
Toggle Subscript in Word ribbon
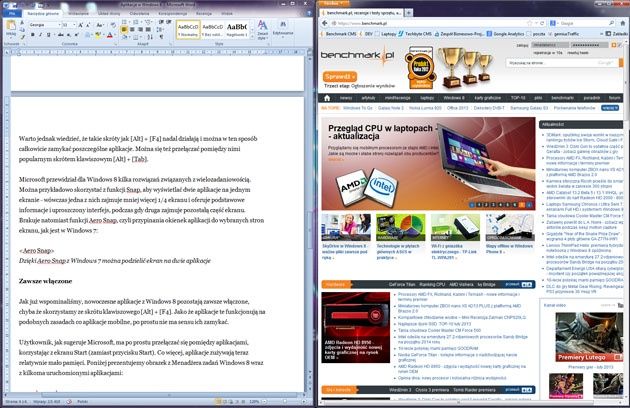click(69, 35)
